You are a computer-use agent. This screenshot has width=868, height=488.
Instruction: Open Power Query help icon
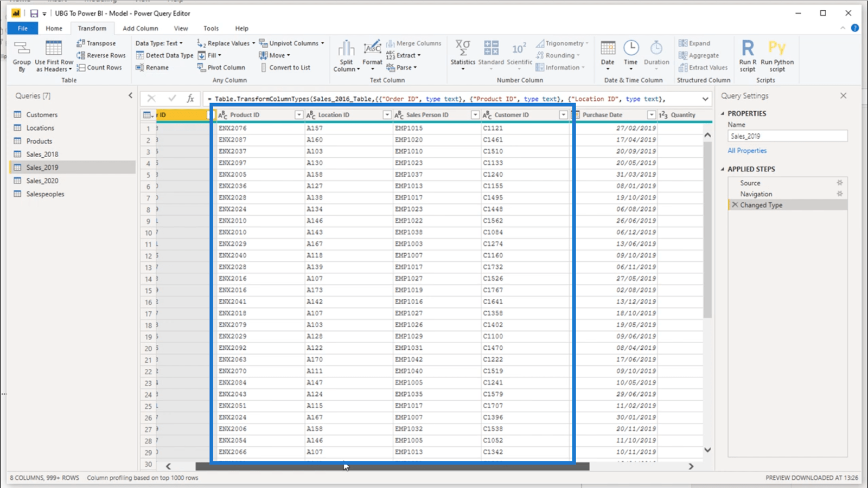(x=855, y=28)
